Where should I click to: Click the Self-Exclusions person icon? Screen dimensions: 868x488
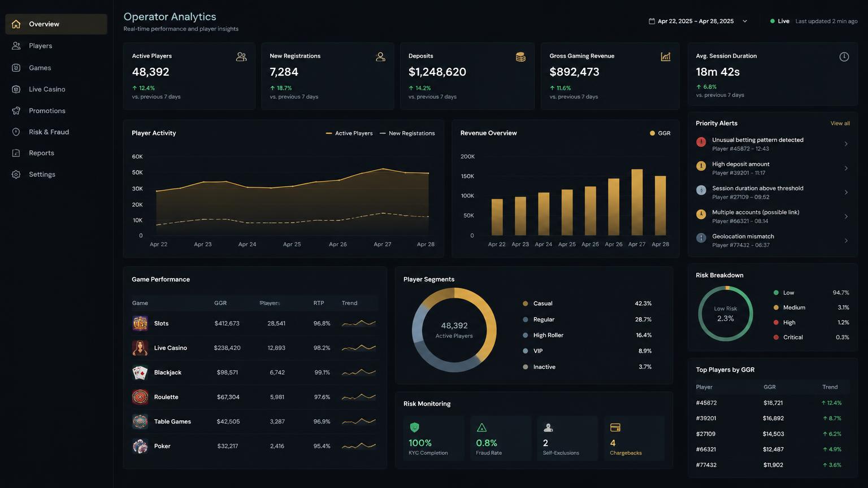(548, 428)
